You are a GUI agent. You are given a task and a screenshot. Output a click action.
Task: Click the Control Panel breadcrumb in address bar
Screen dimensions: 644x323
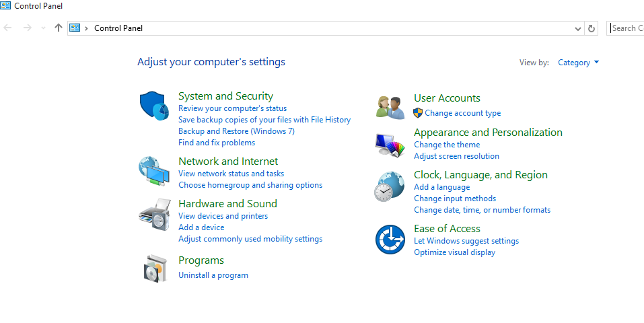click(x=118, y=28)
